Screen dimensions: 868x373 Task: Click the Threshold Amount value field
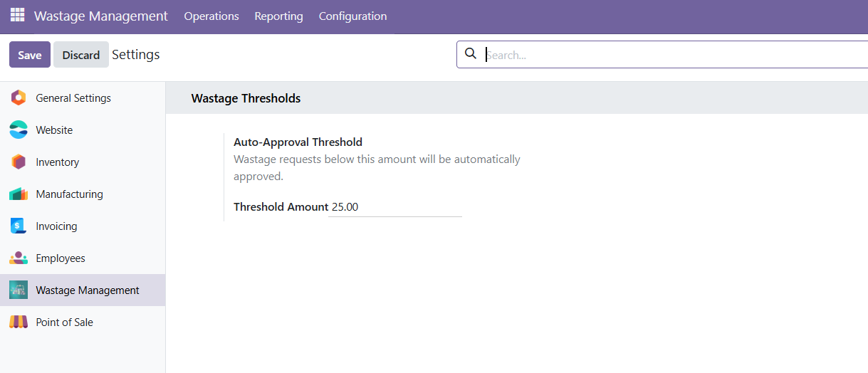(x=395, y=207)
